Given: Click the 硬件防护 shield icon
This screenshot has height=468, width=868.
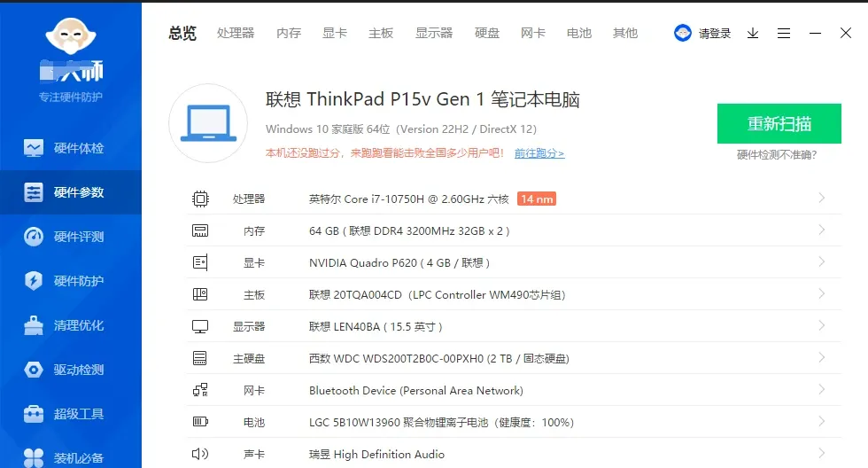Looking at the screenshot, I should pos(34,281).
